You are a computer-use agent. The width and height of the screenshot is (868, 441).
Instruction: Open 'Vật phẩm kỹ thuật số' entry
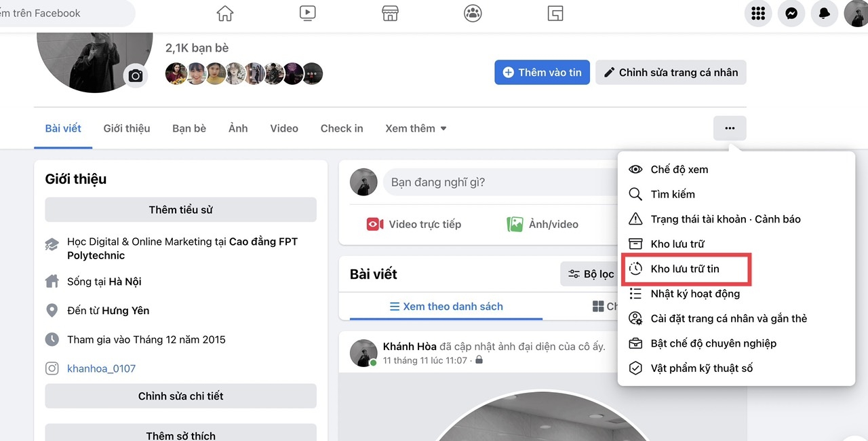pos(736,368)
